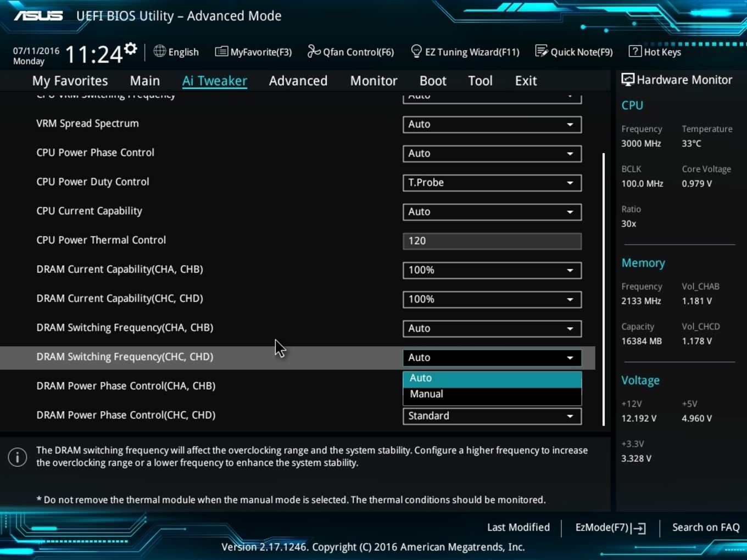Screen dimensions: 747x560
Task: Go to the Exit tab
Action: (x=526, y=81)
